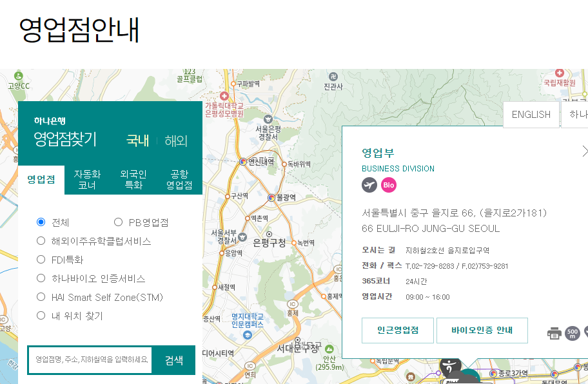
Task: Click the 은평구청 office marker
Action: pyautogui.click(x=269, y=234)
